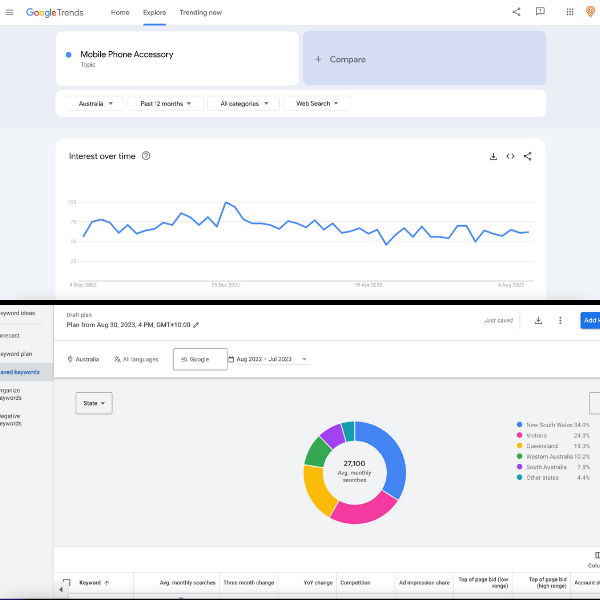The height and width of the screenshot is (600, 600).
Task: Click calendar icon beside date range
Action: 231,359
